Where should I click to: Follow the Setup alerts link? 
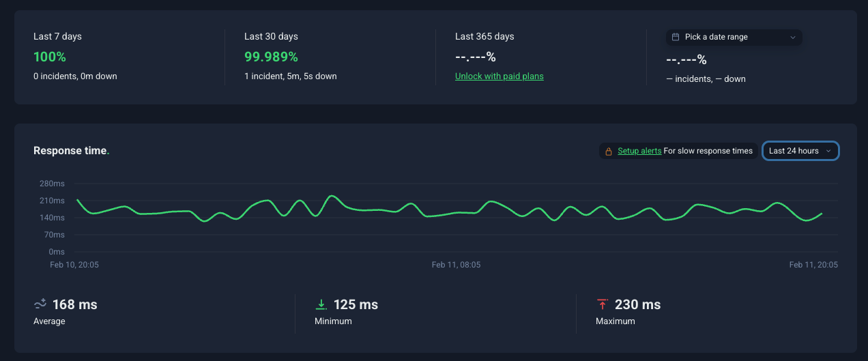(639, 151)
